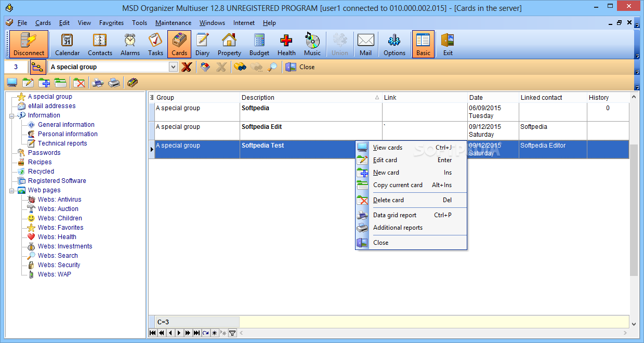Click the magnifying glass icon

point(272,67)
